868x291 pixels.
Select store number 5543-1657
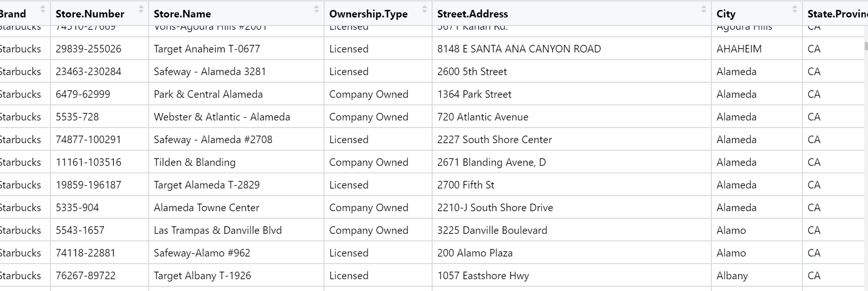(80, 230)
